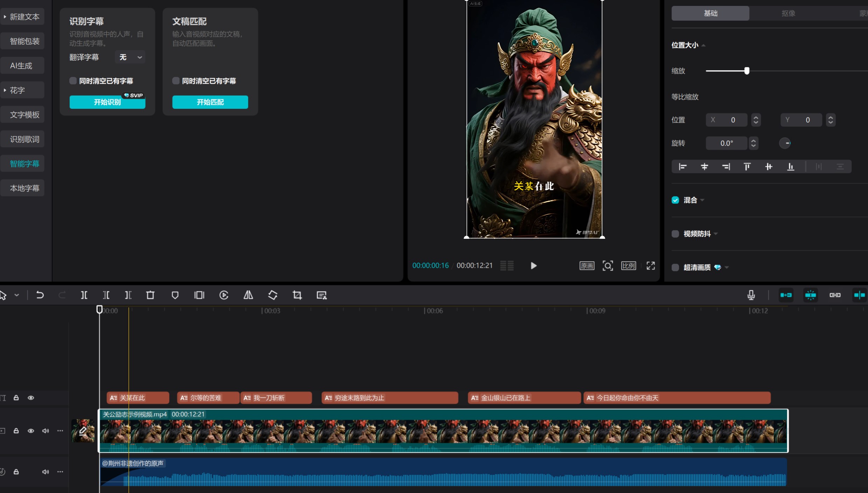Mute the main video track
The height and width of the screenshot is (493, 868).
[46, 431]
